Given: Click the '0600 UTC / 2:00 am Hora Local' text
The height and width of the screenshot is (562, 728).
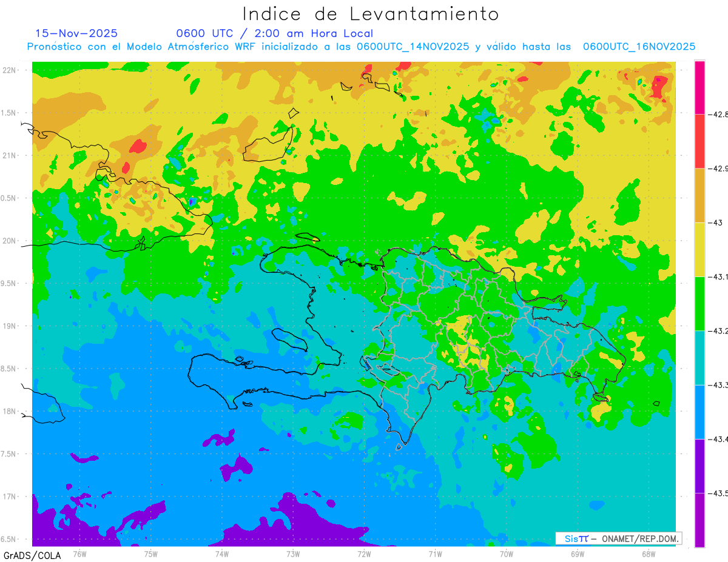Looking at the screenshot, I should 274,33.
